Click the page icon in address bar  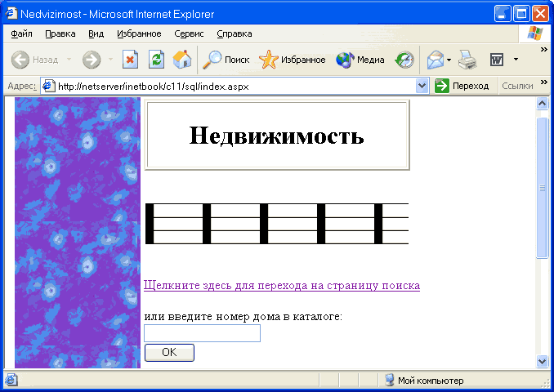click(48, 86)
